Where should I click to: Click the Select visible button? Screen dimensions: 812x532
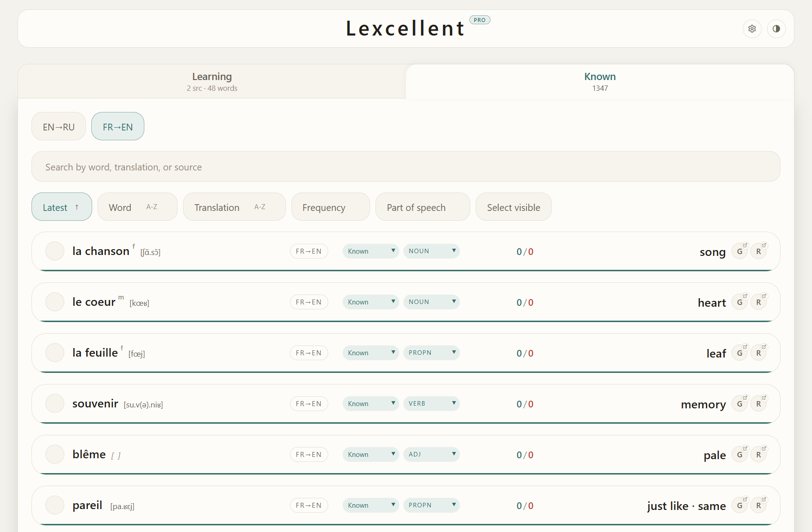[513, 207]
